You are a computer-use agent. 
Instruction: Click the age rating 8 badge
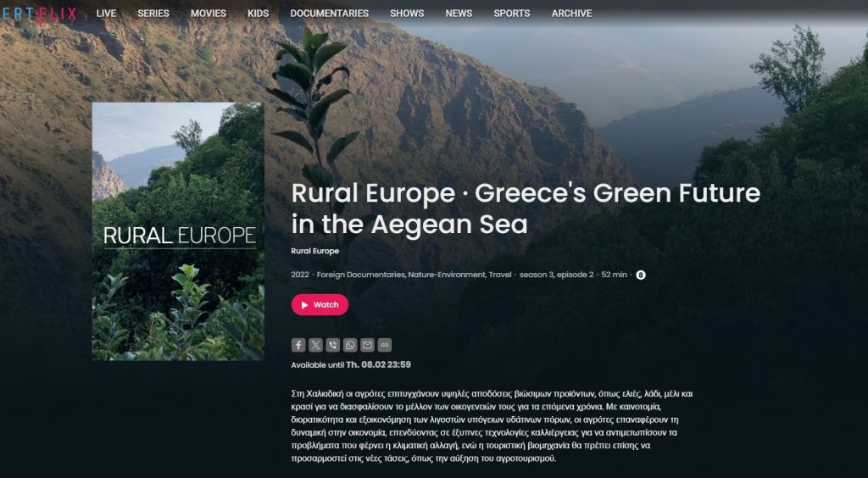[x=641, y=275]
